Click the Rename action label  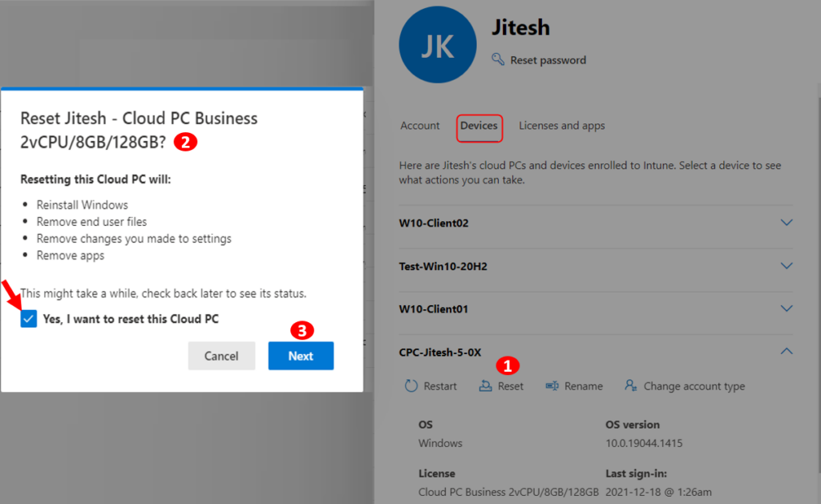click(x=584, y=386)
